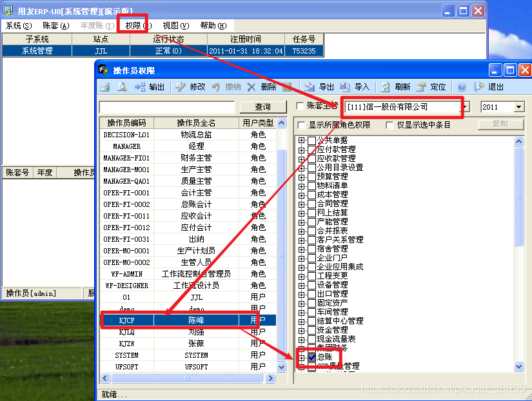Open the 视图(V) menu

176,26
